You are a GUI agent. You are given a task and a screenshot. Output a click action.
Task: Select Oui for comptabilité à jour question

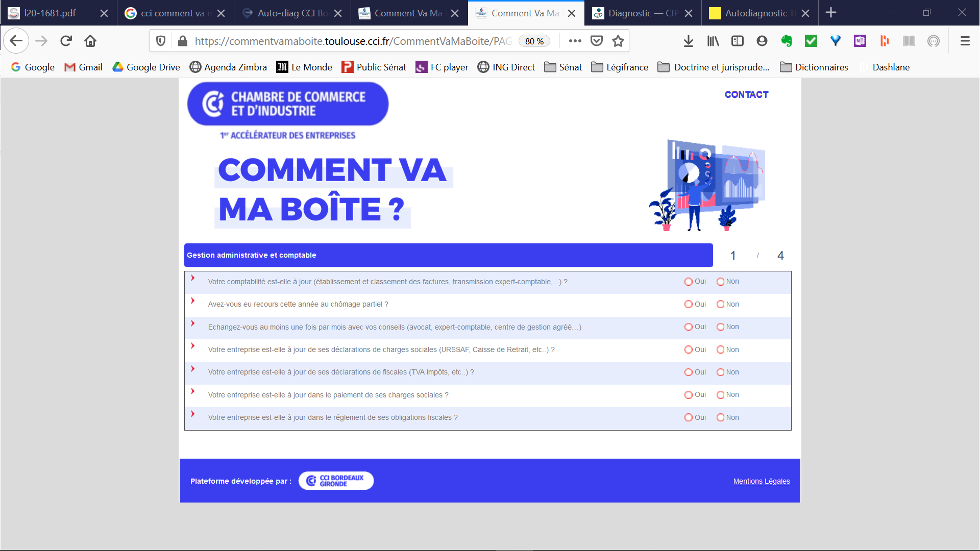click(x=689, y=282)
